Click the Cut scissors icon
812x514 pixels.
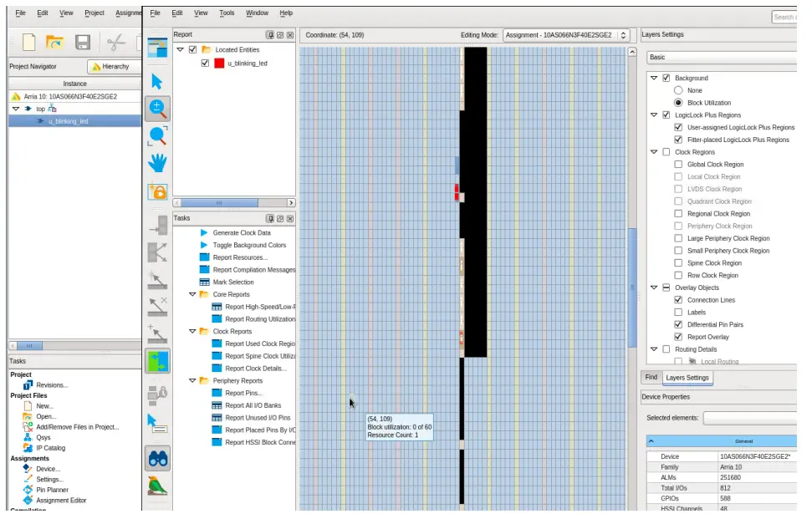coord(116,42)
